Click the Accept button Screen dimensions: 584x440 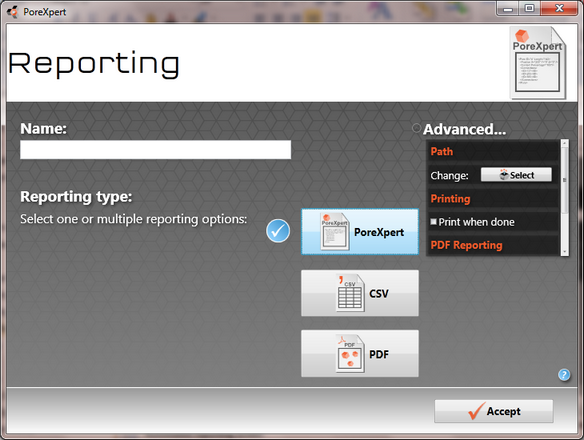(493, 411)
